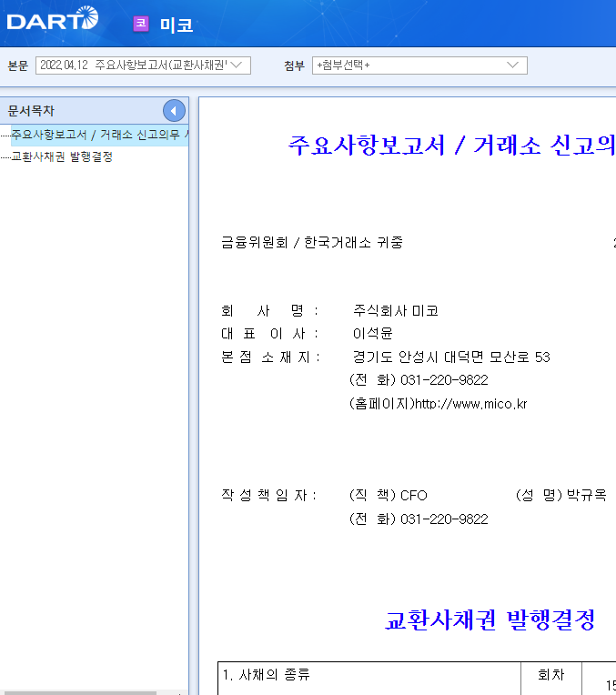Click the 주식회사 미코 company name text
The height and width of the screenshot is (695, 616).
[x=396, y=311]
